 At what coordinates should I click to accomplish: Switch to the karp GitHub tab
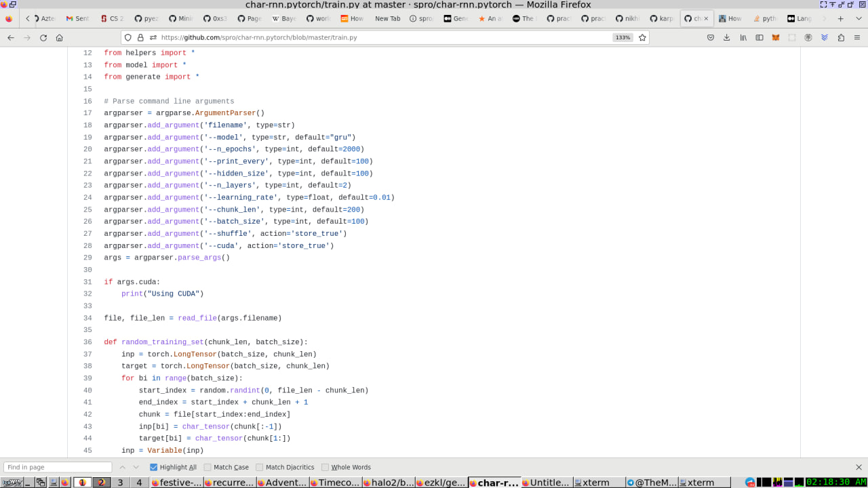coord(662,18)
